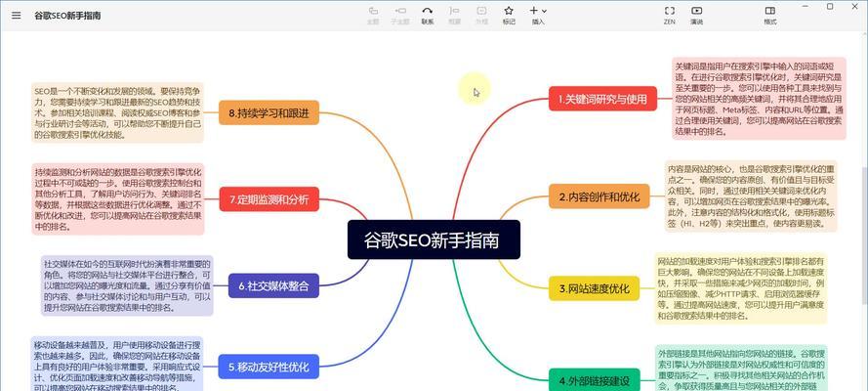Screen dimensions: 868x391
Task: Click the pink note starting 持续监测和分析
Action: tap(117, 198)
